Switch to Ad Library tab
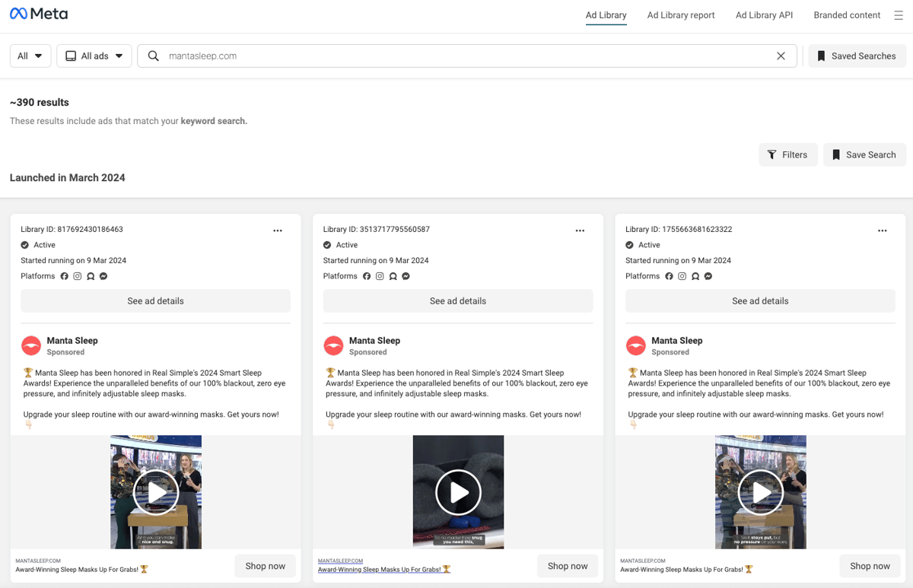The height and width of the screenshot is (588, 913). point(606,15)
